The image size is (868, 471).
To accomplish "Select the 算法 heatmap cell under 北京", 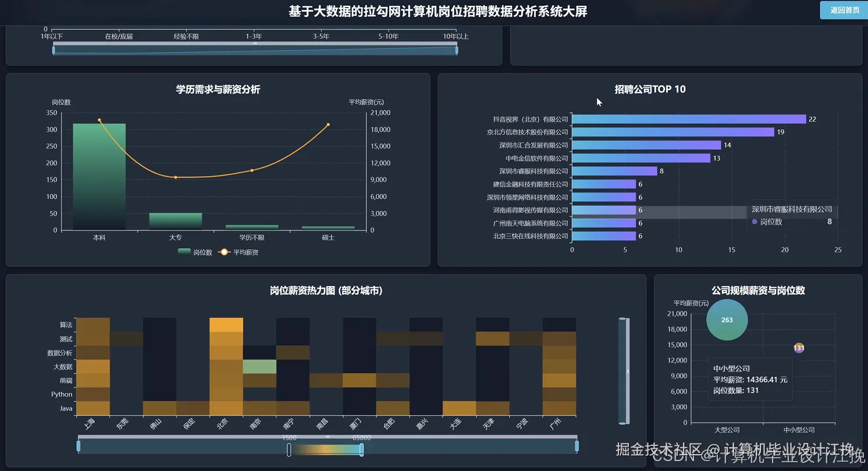I will 226,324.
